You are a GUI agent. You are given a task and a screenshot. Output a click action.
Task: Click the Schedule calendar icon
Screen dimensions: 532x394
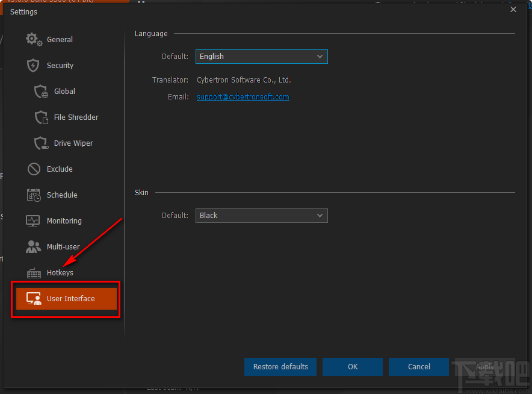tap(34, 195)
